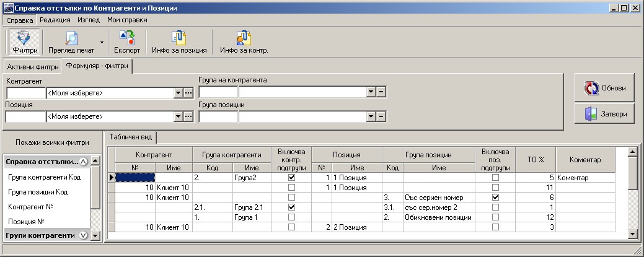Open Преглед печат print preview
This screenshot has width=644, height=257.
(x=71, y=43)
